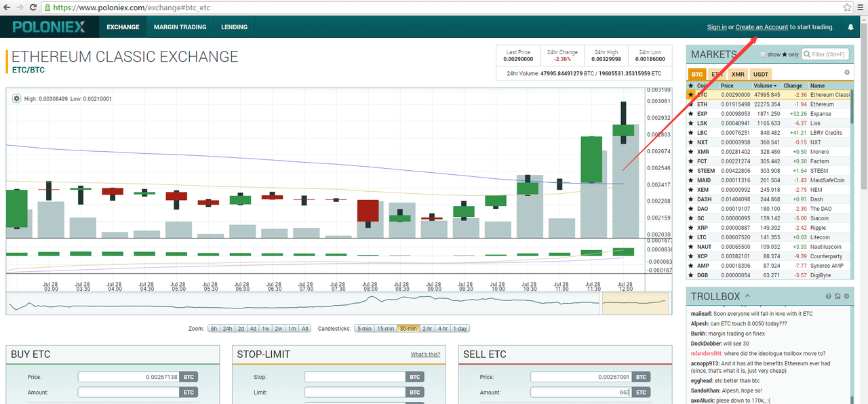Set chart zoom to 24h
Screen dimensions: 868x404
point(228,329)
